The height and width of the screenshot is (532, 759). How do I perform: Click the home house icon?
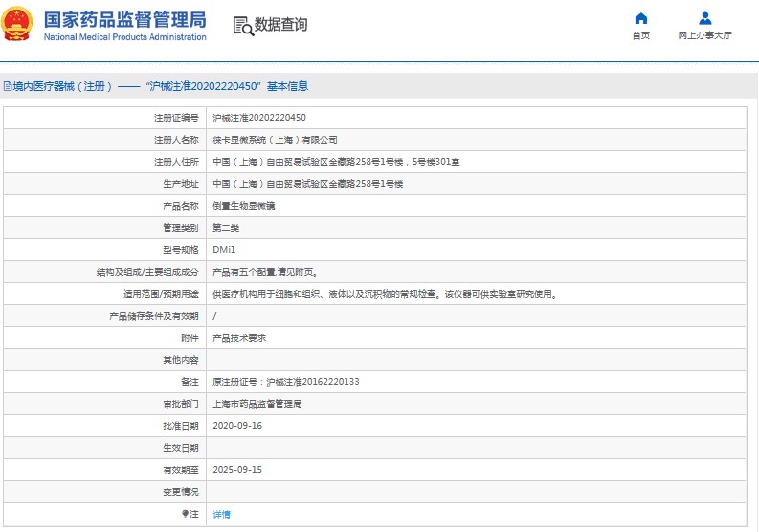point(640,18)
